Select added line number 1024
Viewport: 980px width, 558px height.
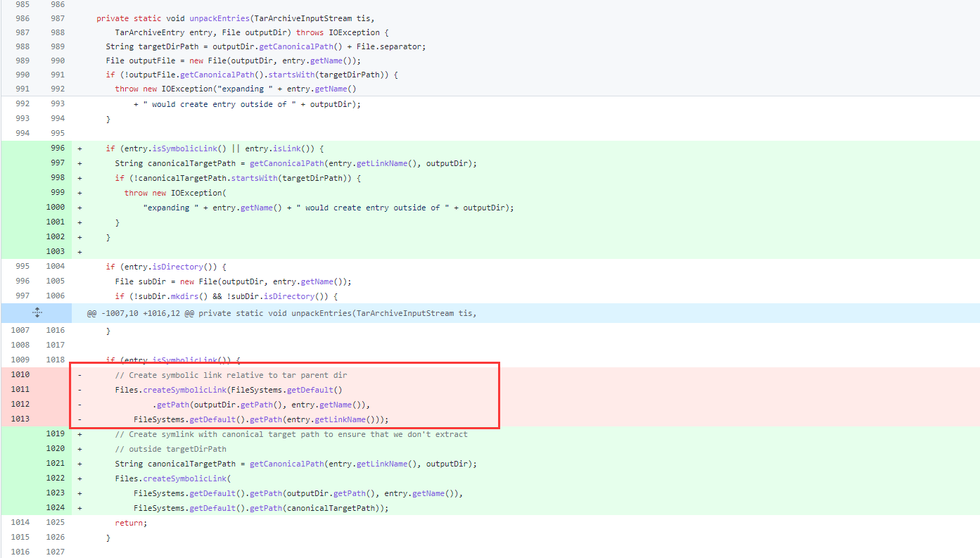tap(56, 507)
